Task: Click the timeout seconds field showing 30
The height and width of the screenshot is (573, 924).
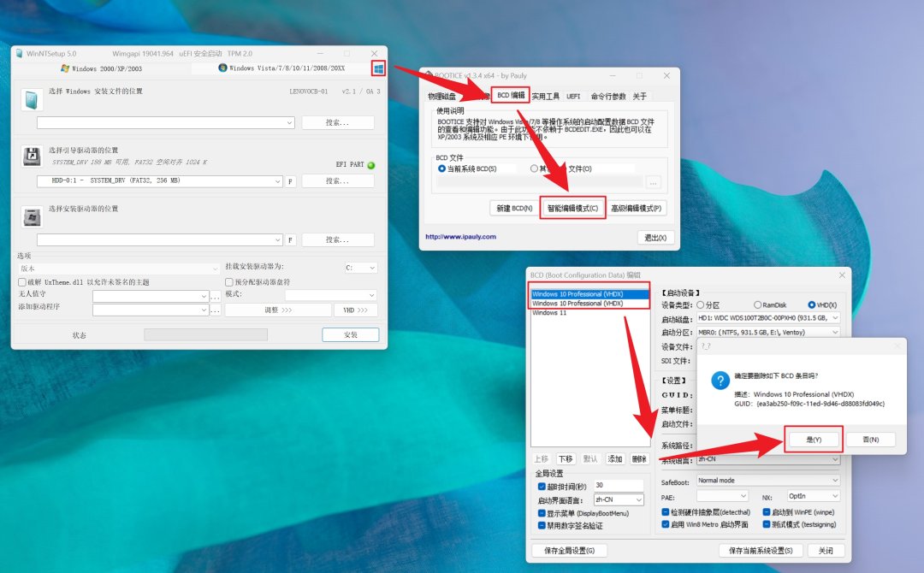Action: pos(619,485)
